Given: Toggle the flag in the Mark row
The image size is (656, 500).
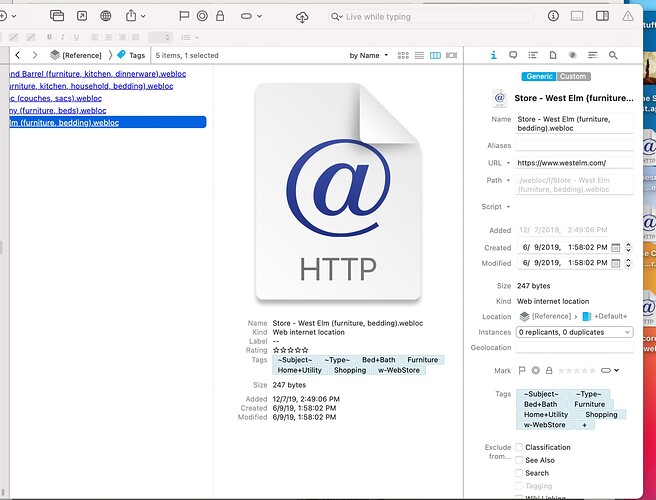Looking at the screenshot, I should coord(522,370).
